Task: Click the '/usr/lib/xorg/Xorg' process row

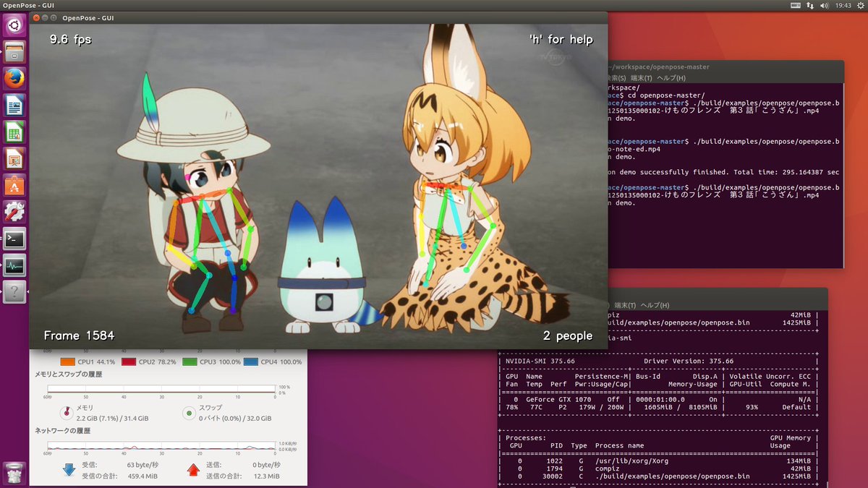Action: coord(658,460)
